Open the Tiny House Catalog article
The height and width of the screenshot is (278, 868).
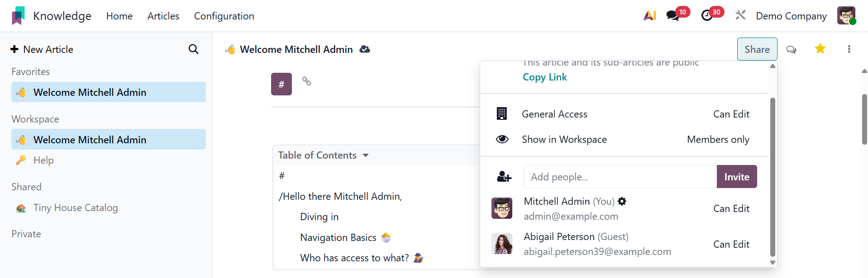(76, 208)
